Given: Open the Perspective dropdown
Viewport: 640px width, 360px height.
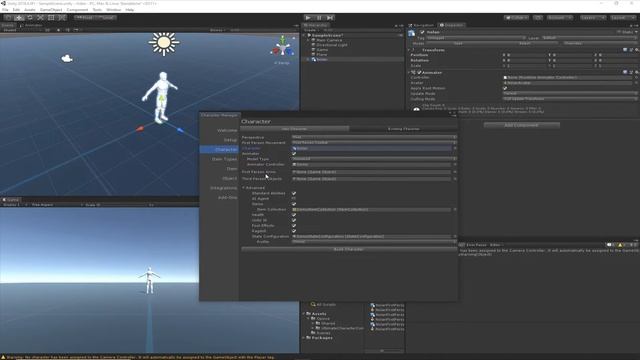Looking at the screenshot, I should coord(374,137).
